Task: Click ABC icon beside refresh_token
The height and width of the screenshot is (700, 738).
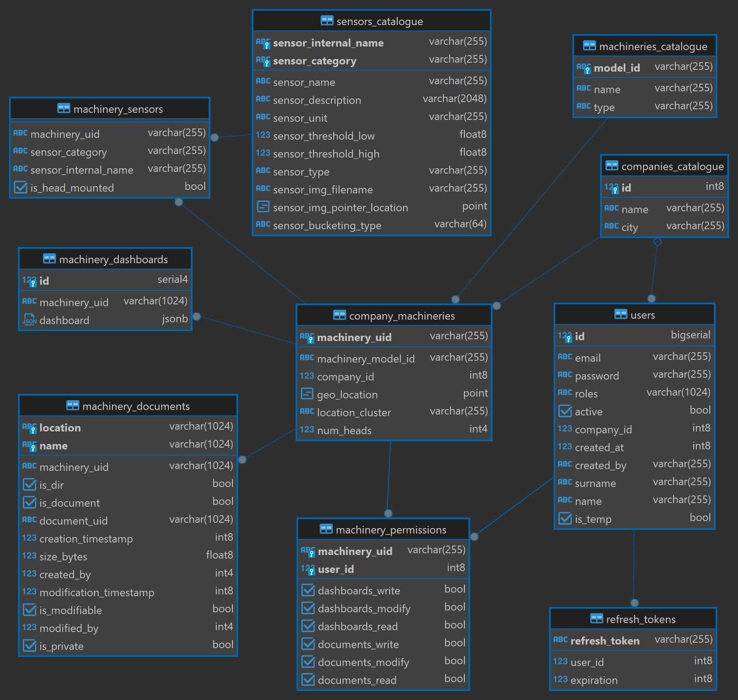Action: pos(560,640)
